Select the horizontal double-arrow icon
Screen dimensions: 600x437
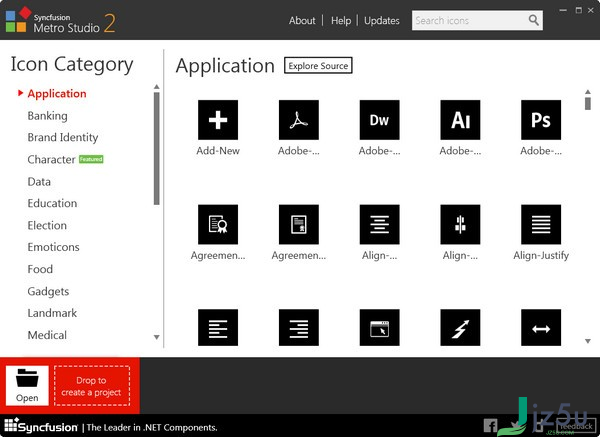pyautogui.click(x=541, y=328)
